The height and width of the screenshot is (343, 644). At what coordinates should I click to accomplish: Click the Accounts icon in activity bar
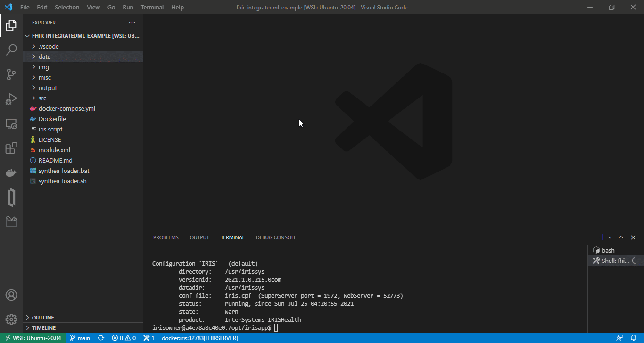pyautogui.click(x=11, y=295)
